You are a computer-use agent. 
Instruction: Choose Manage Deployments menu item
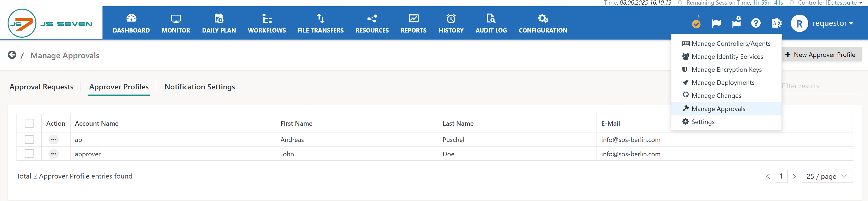pyautogui.click(x=726, y=82)
